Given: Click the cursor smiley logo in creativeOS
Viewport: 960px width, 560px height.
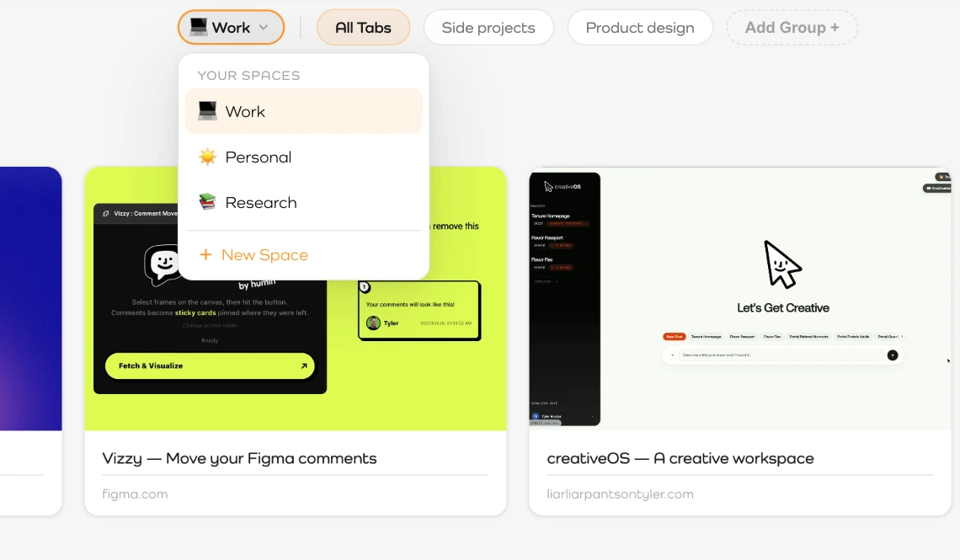Looking at the screenshot, I should click(781, 264).
